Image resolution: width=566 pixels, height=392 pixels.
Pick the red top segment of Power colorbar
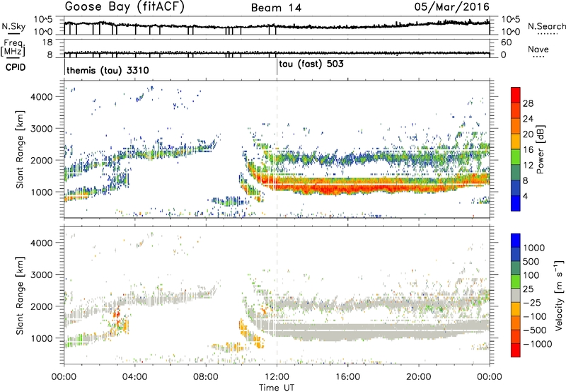[516, 95]
